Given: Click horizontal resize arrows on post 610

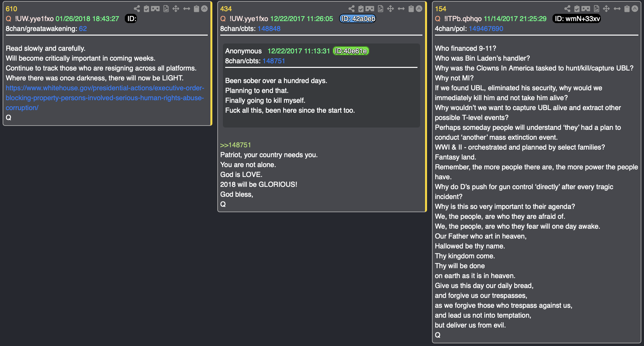Looking at the screenshot, I should (187, 9).
